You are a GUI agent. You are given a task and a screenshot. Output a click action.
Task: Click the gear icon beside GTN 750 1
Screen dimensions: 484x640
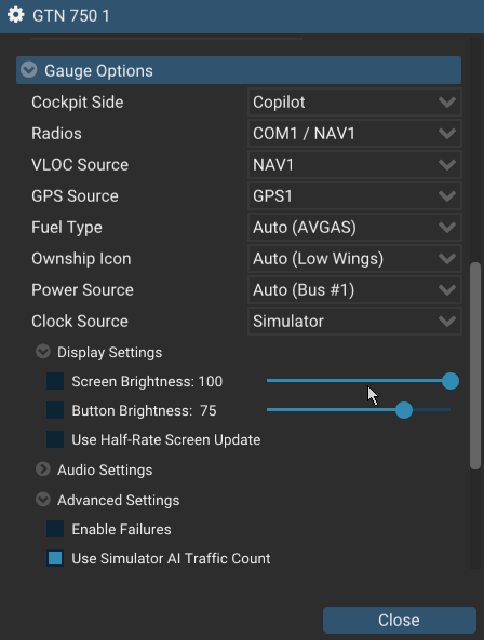[16, 16]
